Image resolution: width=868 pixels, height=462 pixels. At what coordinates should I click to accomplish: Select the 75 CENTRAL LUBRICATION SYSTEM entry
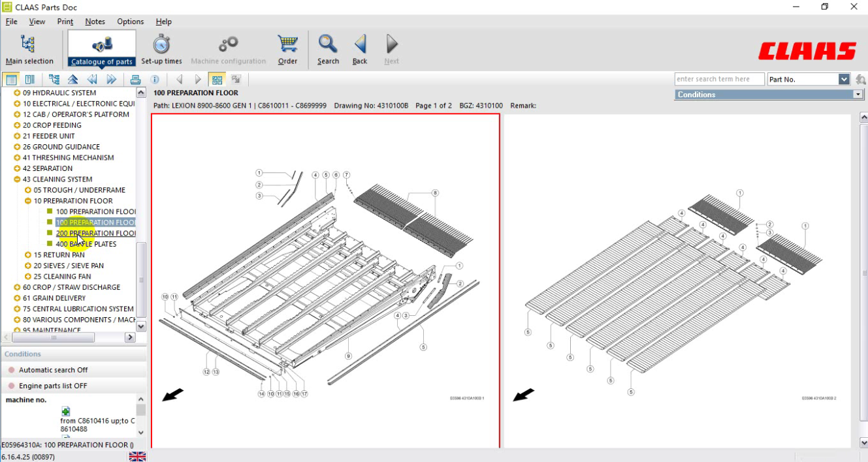tap(78, 309)
